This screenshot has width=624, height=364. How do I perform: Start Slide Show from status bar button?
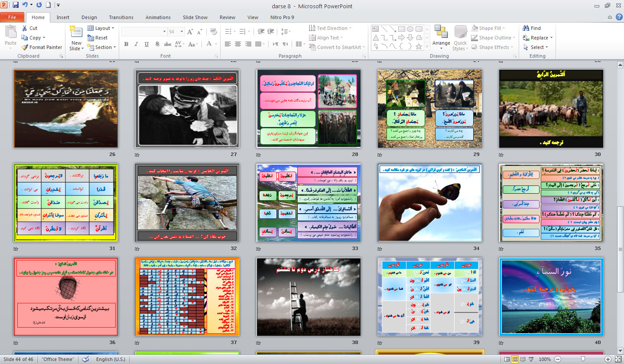coord(532,359)
